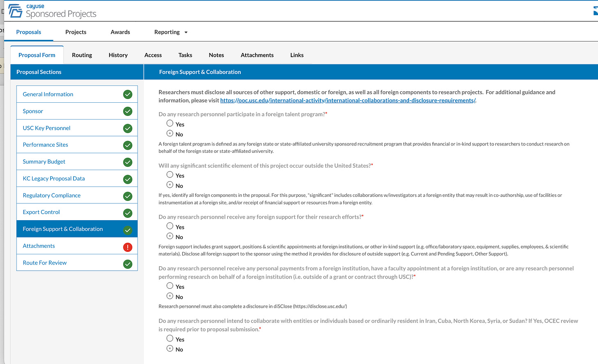Image resolution: width=598 pixels, height=364 pixels.
Task: Click the green checkmark beside General Information
Action: click(x=128, y=94)
